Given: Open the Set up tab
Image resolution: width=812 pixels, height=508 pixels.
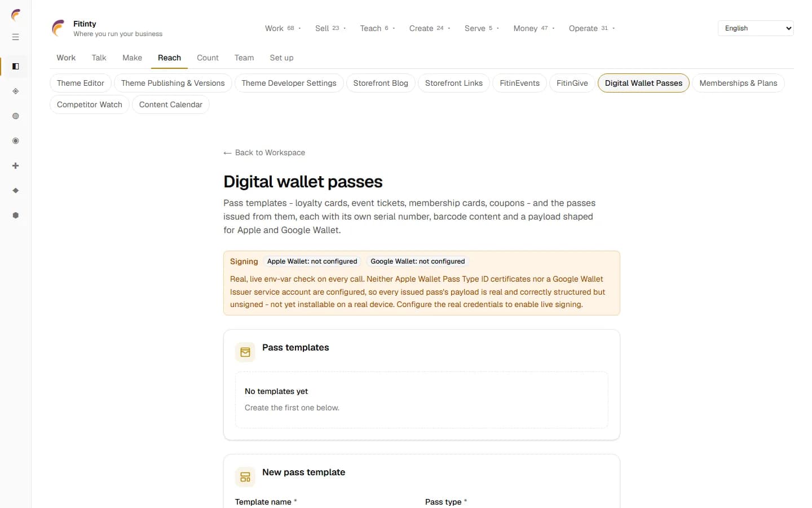Looking at the screenshot, I should click(281, 58).
